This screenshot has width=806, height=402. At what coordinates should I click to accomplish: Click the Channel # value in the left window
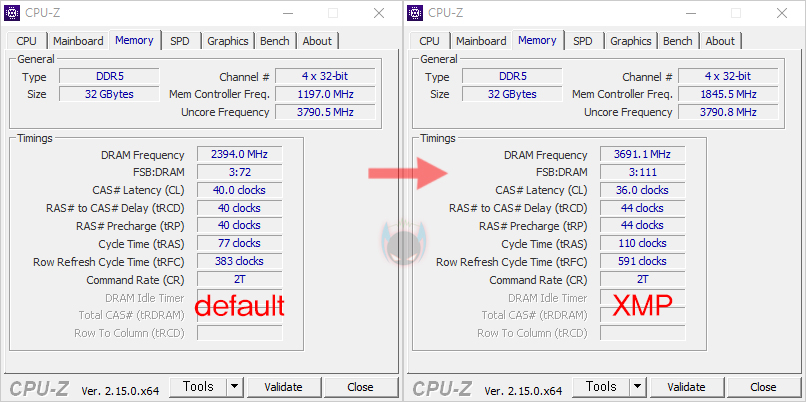pos(325,76)
